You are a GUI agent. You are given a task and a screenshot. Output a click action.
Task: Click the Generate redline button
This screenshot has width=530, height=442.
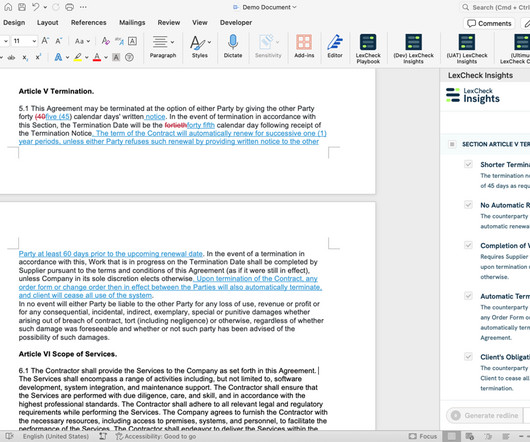pos(485,415)
